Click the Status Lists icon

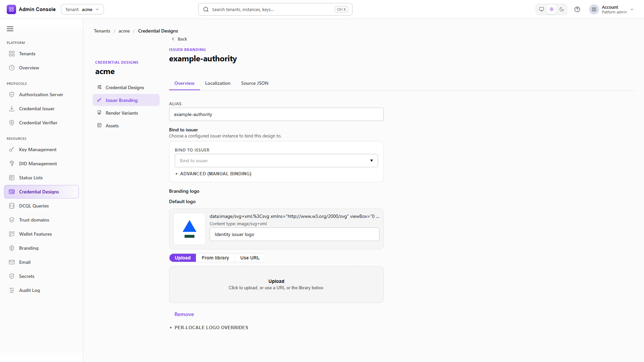12,178
